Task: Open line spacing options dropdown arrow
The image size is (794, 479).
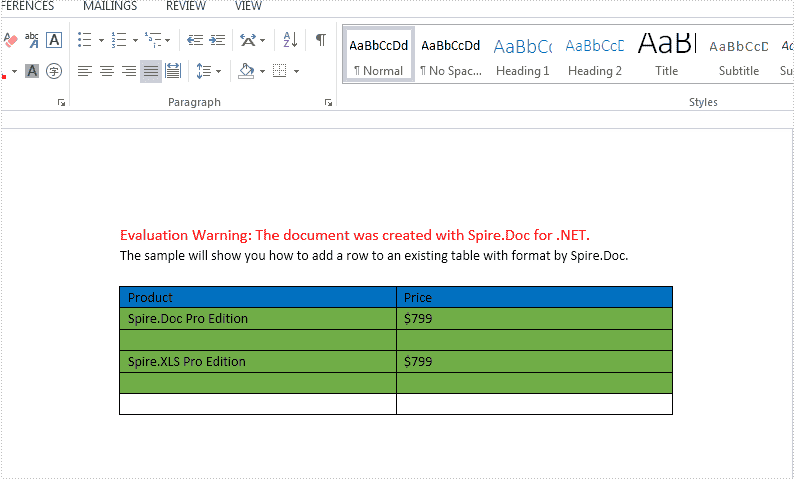Action: (218, 71)
